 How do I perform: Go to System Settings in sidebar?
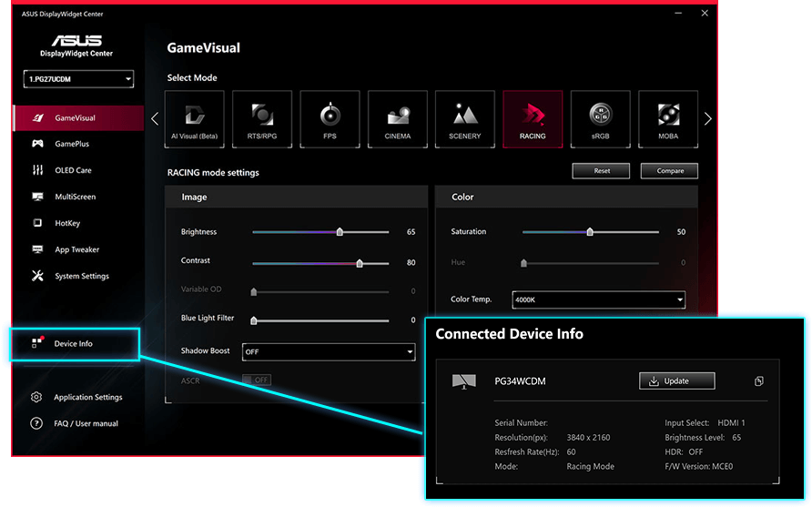coord(81,276)
